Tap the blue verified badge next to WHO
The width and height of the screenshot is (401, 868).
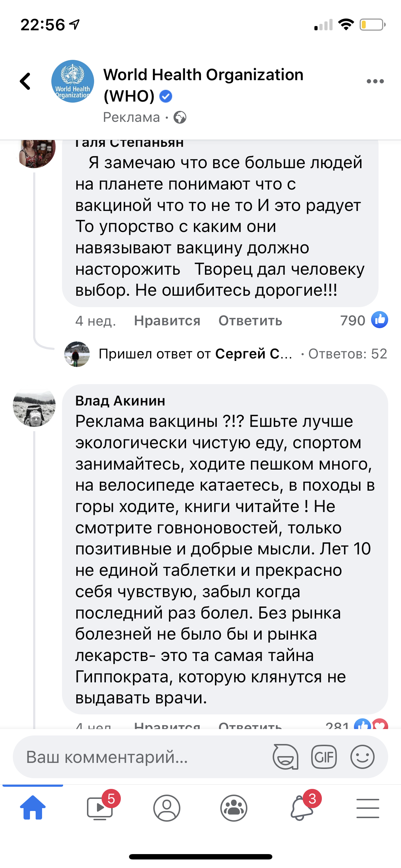tap(166, 96)
